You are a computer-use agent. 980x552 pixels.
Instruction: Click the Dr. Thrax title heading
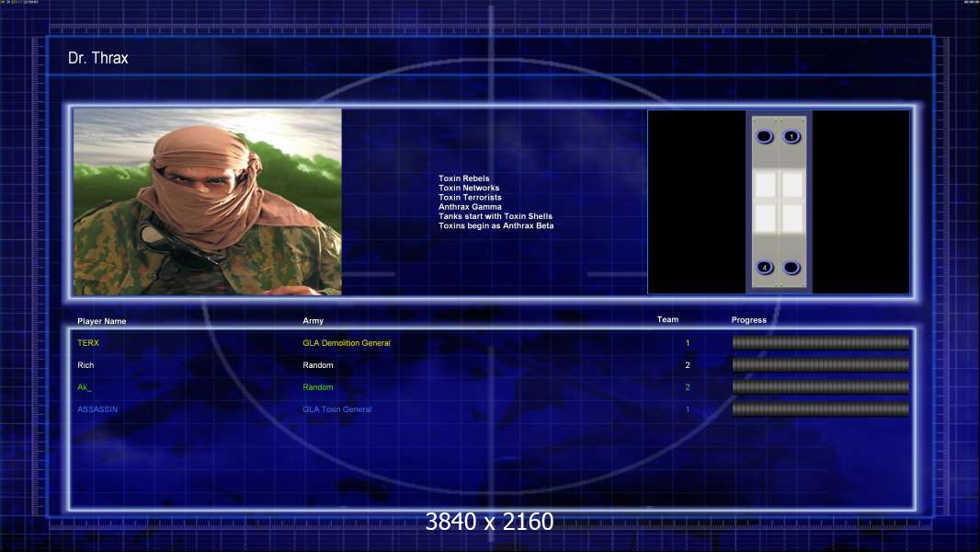point(98,58)
